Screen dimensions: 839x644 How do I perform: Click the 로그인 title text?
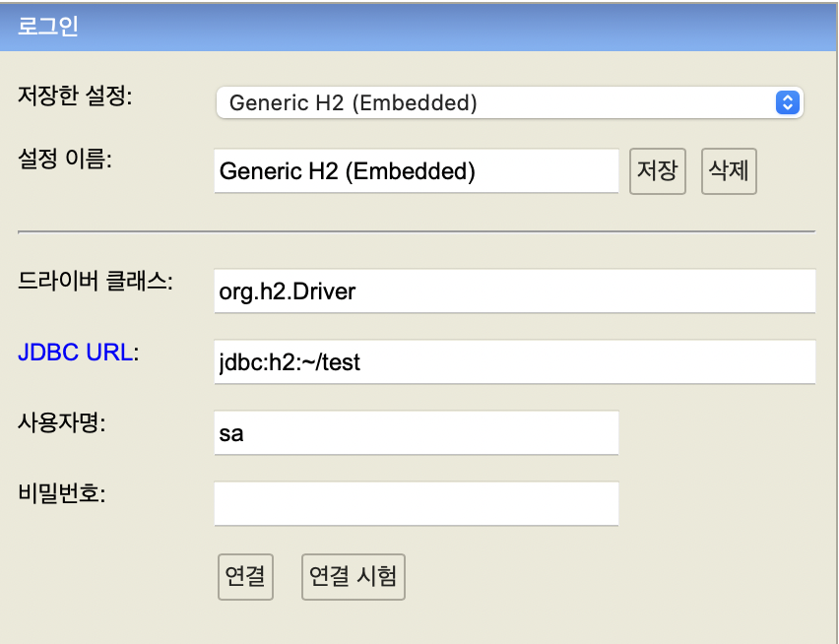tap(48, 26)
